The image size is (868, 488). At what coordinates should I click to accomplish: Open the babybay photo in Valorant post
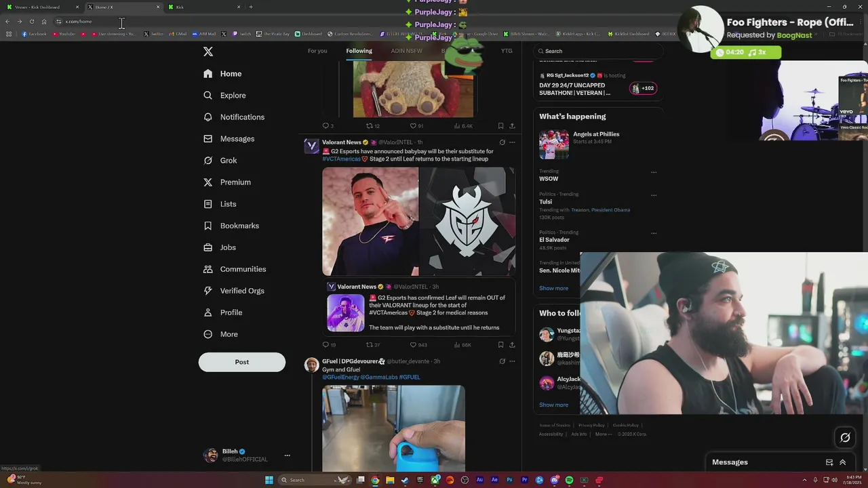click(370, 222)
